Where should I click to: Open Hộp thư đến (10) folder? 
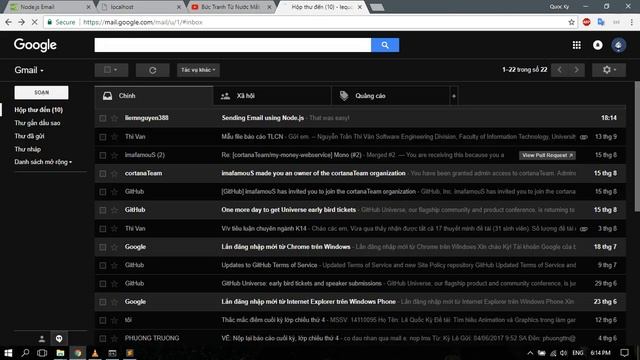[39, 110]
